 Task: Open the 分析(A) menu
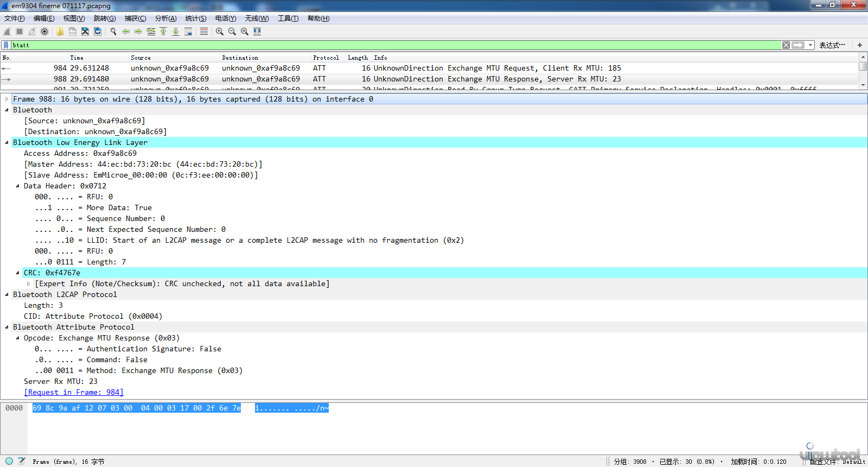pyautogui.click(x=165, y=18)
